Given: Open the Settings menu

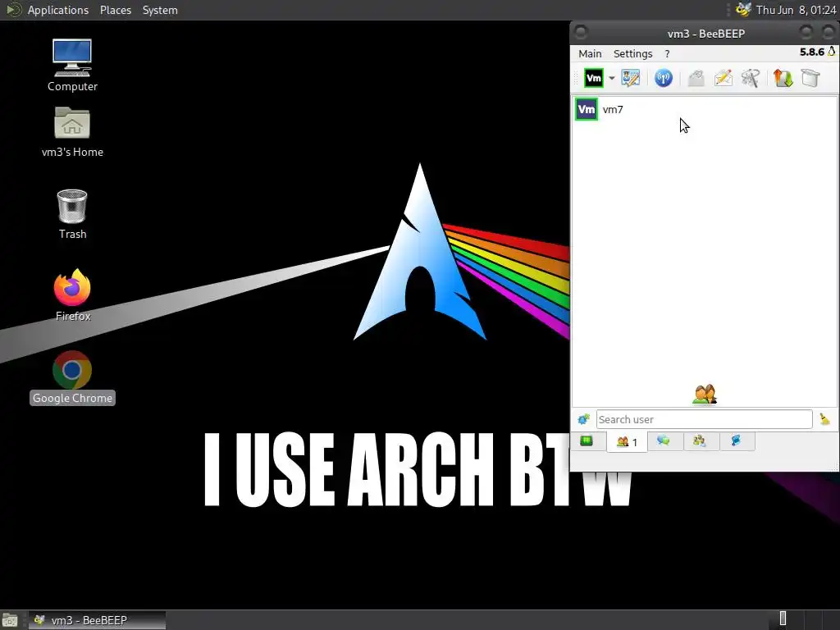Looking at the screenshot, I should pos(632,53).
